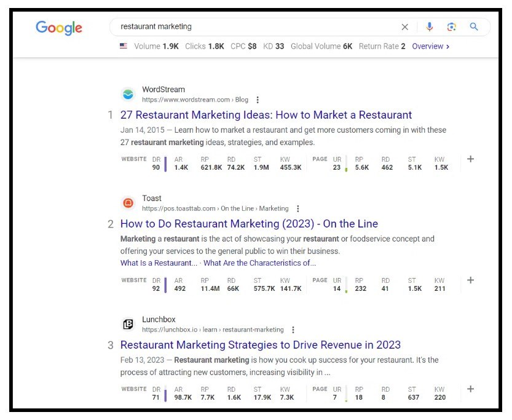Click the Lunchbox site name
Viewport: 512px width, 420px height.
(x=159, y=319)
